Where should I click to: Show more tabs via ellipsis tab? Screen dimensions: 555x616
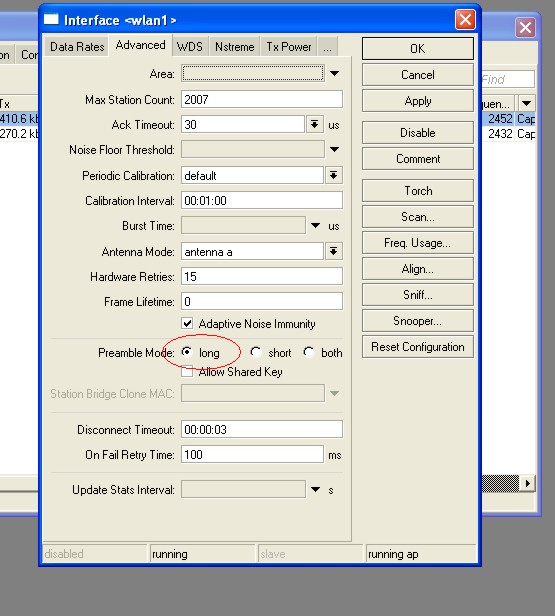click(328, 47)
